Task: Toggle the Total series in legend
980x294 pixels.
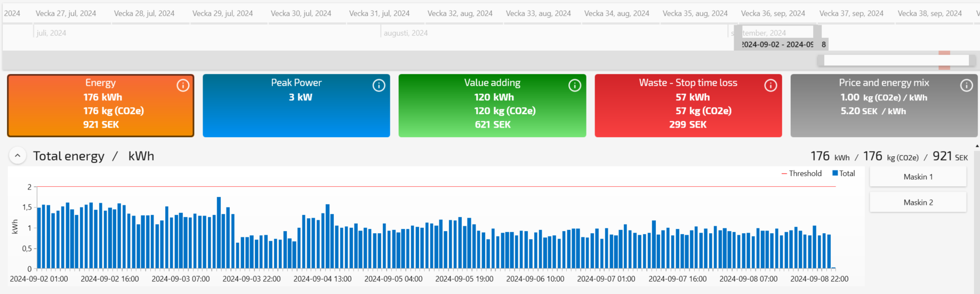Action: [844, 173]
